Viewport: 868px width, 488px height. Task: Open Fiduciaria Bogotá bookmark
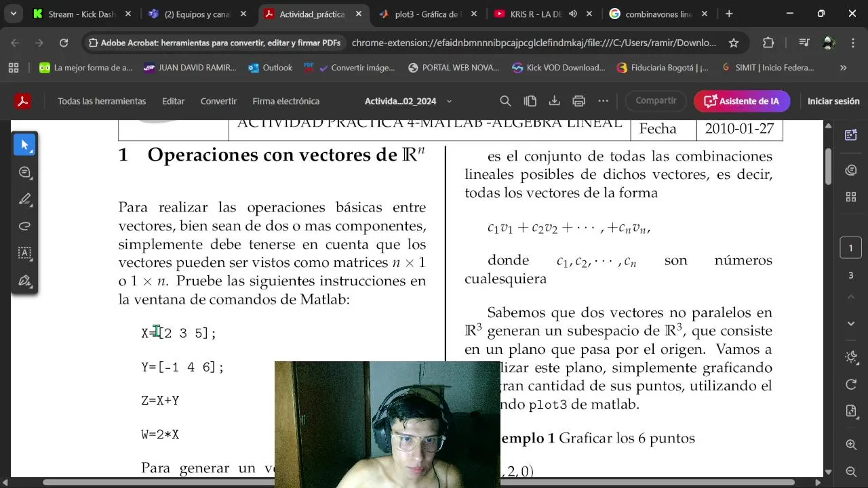pos(663,68)
